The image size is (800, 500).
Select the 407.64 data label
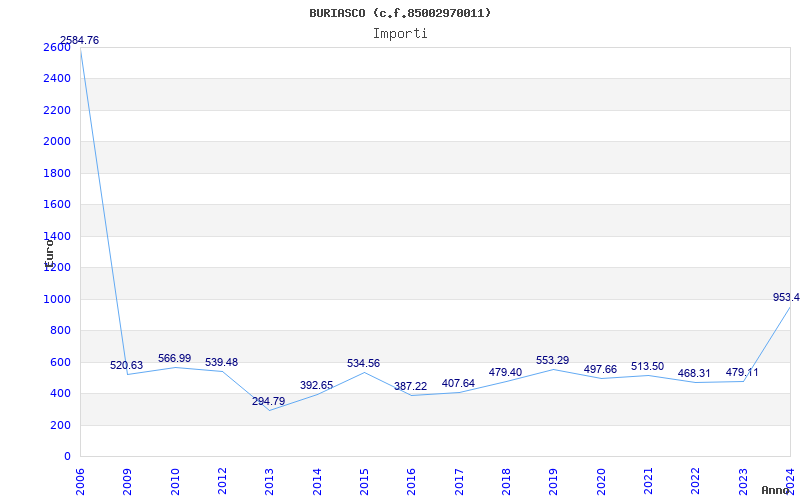pyautogui.click(x=458, y=383)
